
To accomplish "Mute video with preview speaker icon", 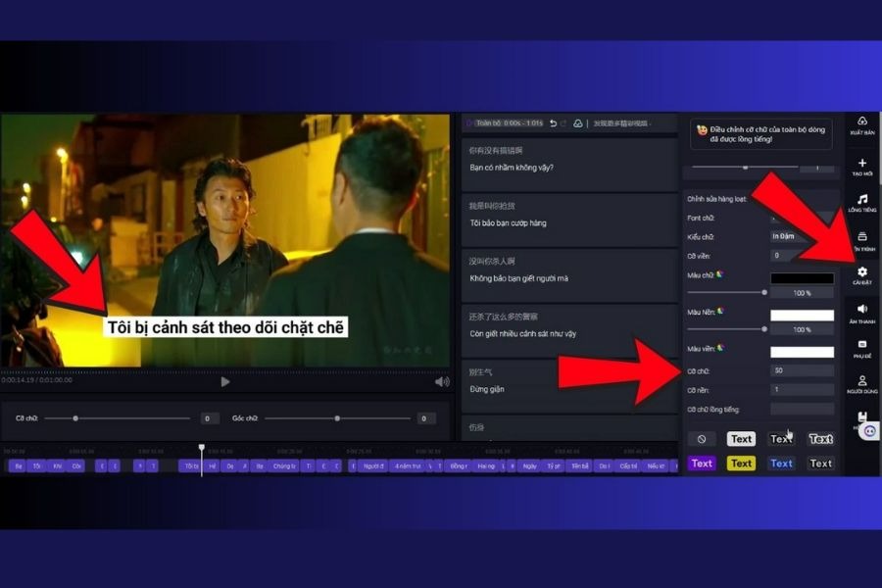I will [x=442, y=381].
